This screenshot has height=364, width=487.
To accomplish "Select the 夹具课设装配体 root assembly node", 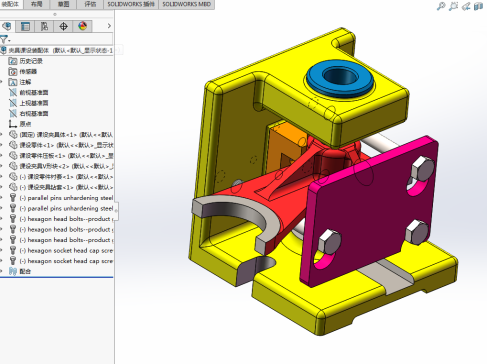I will [x=57, y=50].
